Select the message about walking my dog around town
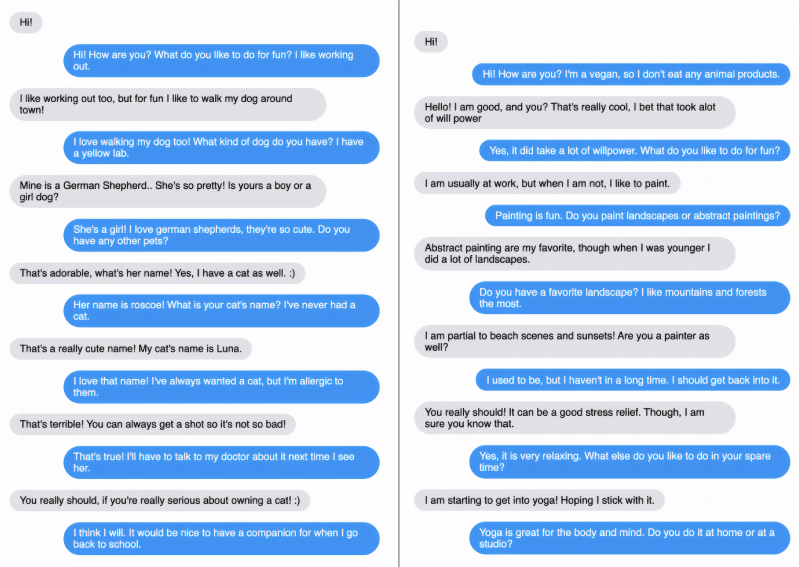This screenshot has height=567, width=799. point(167,104)
